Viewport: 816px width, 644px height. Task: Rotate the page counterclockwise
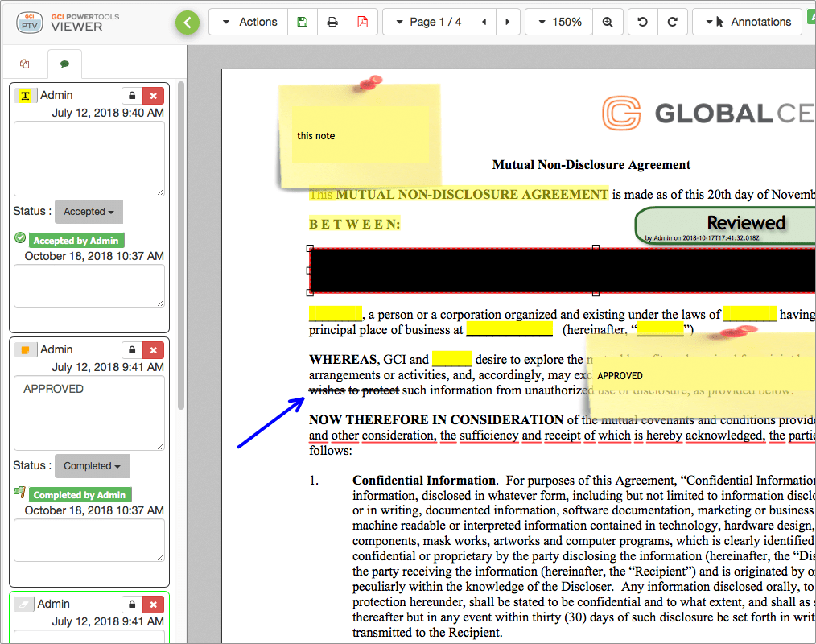[x=643, y=22]
